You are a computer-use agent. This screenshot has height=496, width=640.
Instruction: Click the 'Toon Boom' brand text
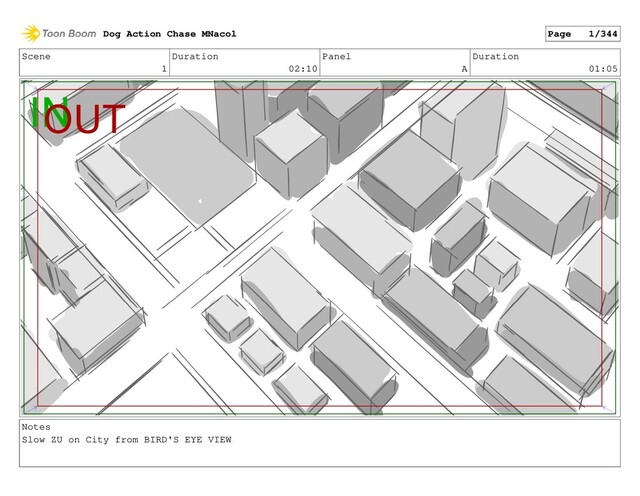[69, 33]
